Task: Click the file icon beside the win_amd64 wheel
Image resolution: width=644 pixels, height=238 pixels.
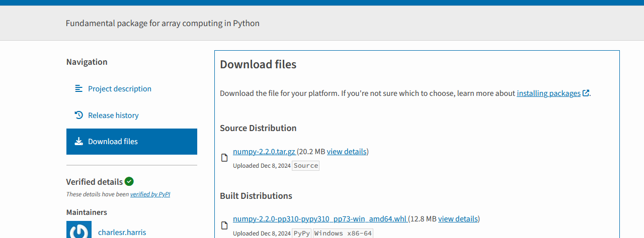Action: click(x=225, y=225)
